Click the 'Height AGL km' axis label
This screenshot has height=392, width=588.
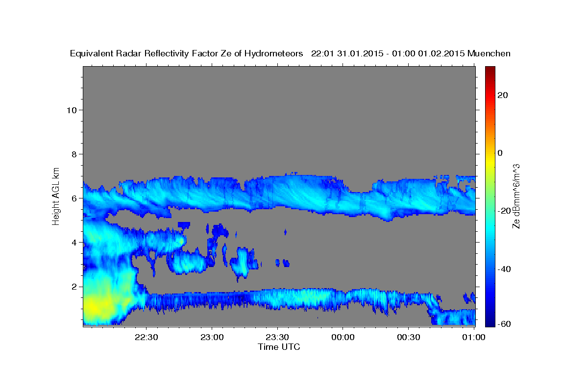(56, 196)
